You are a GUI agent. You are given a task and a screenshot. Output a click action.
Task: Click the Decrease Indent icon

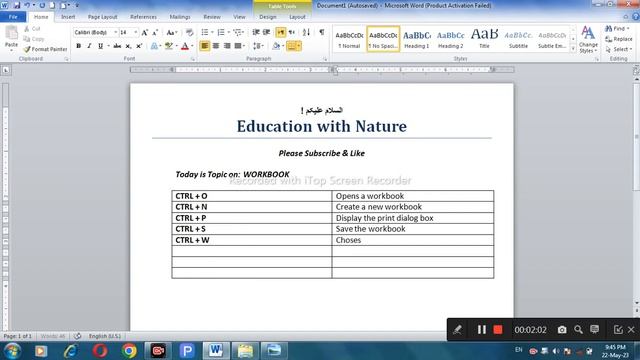(256, 32)
